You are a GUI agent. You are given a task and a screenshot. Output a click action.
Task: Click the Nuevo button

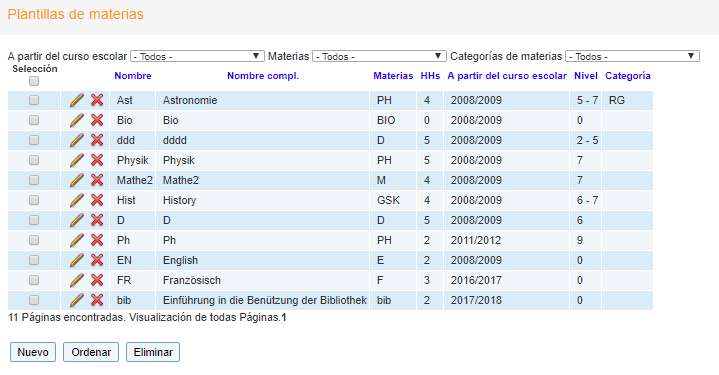coord(33,352)
